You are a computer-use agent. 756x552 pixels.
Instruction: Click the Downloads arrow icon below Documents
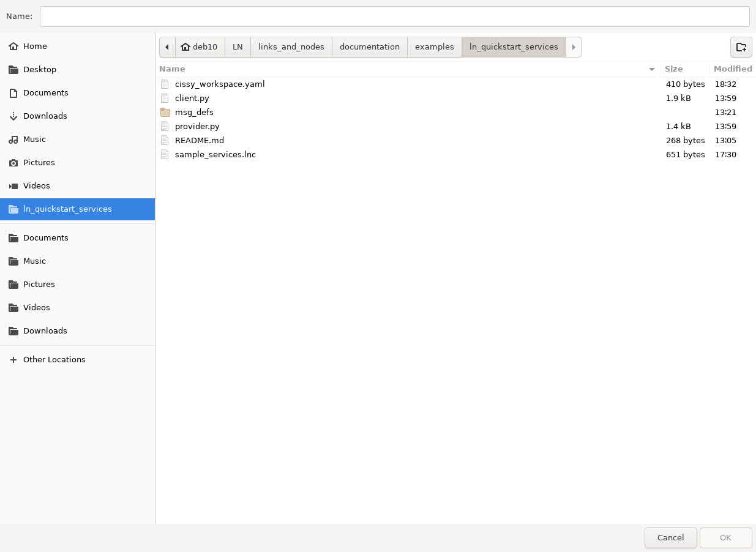pyautogui.click(x=13, y=116)
